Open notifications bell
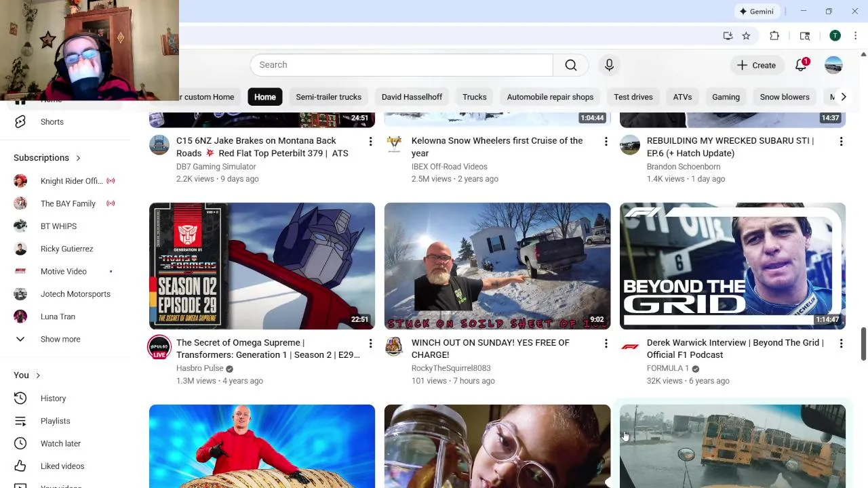868x488 pixels. coord(801,65)
